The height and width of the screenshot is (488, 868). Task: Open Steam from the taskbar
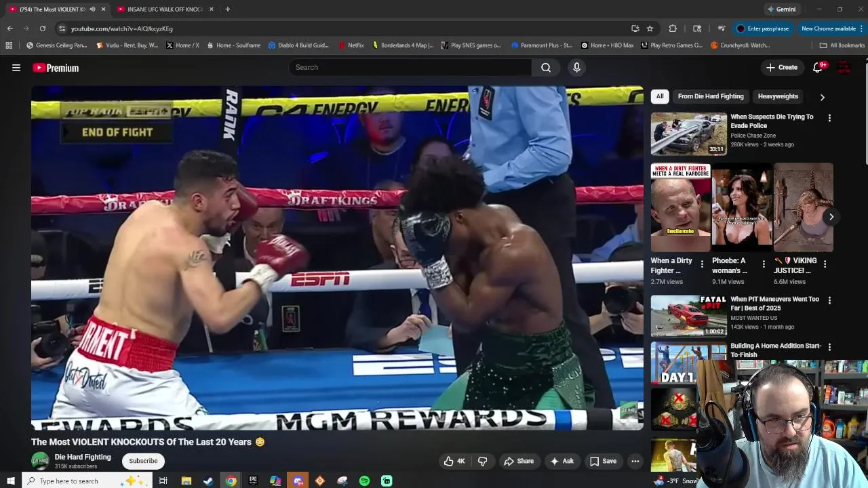point(208,481)
